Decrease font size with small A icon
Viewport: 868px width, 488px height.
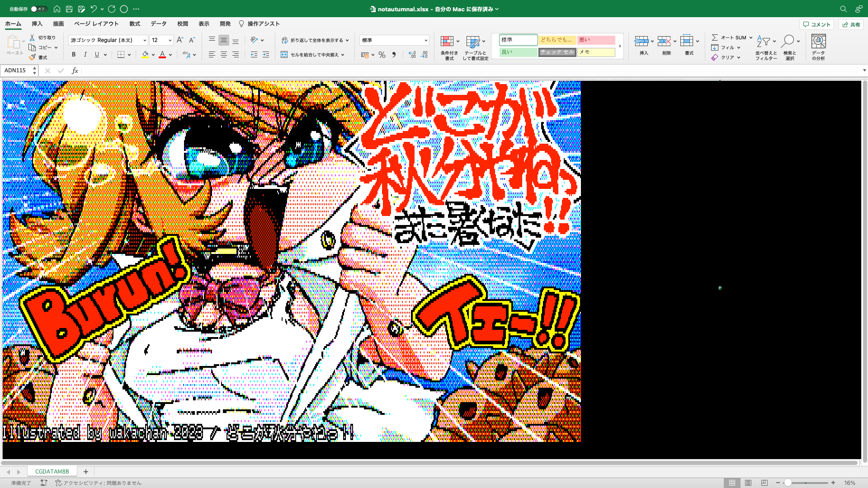tap(192, 40)
